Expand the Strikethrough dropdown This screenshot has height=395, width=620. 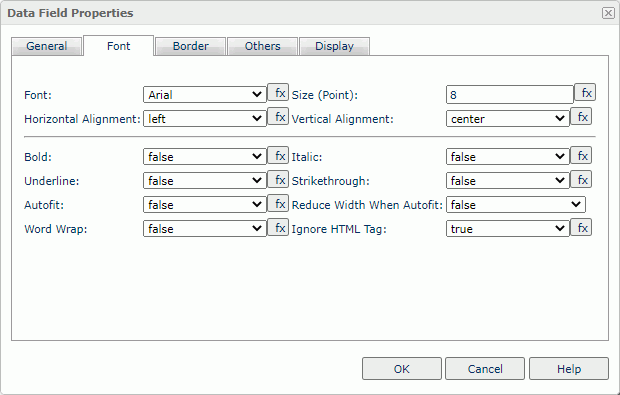pyautogui.click(x=508, y=181)
